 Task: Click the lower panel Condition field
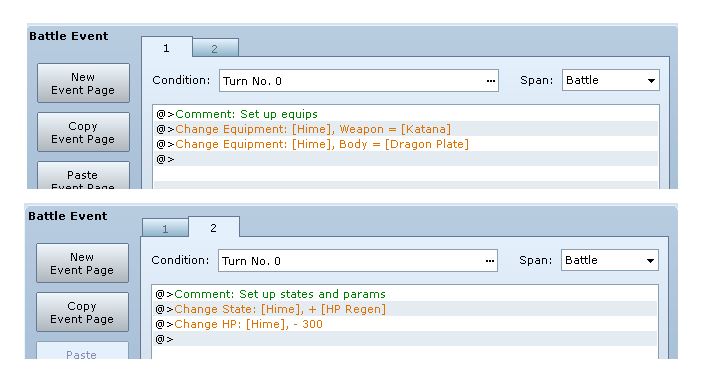(x=358, y=261)
